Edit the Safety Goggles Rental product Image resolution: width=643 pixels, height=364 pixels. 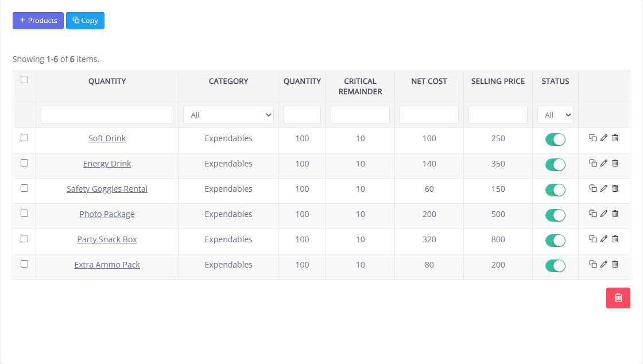click(x=603, y=188)
